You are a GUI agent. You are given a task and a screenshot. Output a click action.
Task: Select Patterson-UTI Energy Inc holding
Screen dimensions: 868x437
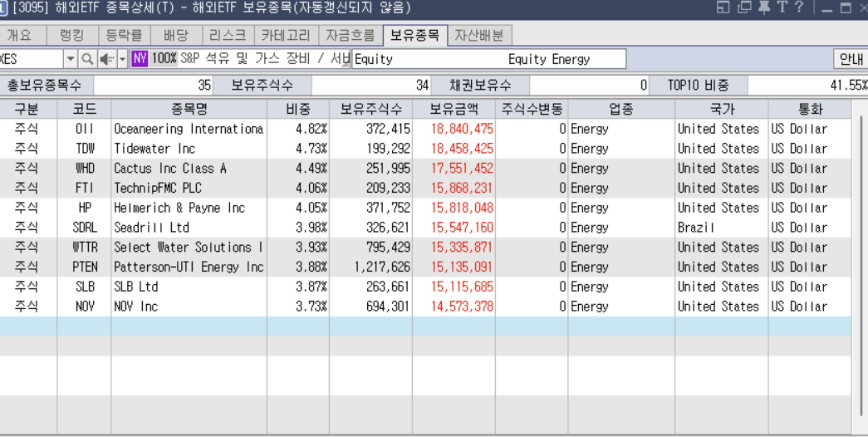tap(189, 268)
